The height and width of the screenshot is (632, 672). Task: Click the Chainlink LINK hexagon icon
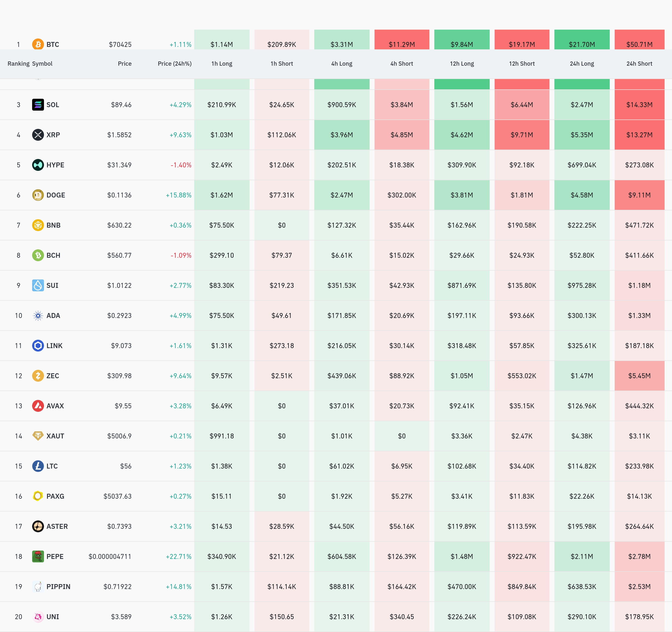coord(38,346)
